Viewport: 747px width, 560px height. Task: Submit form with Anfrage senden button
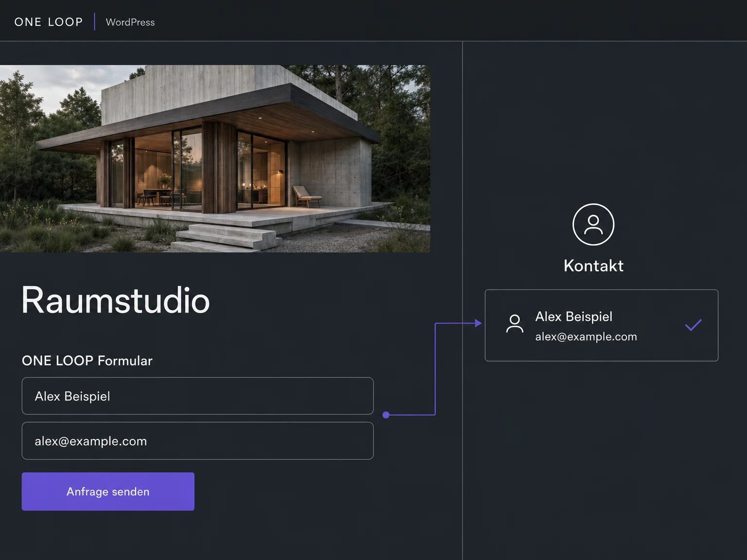(x=108, y=491)
